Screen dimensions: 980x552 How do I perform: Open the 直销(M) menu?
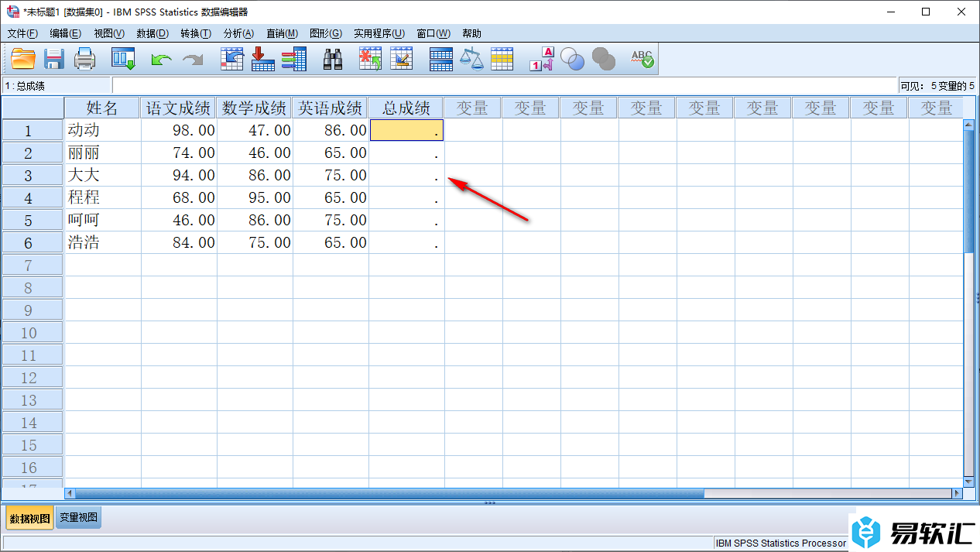(x=282, y=33)
